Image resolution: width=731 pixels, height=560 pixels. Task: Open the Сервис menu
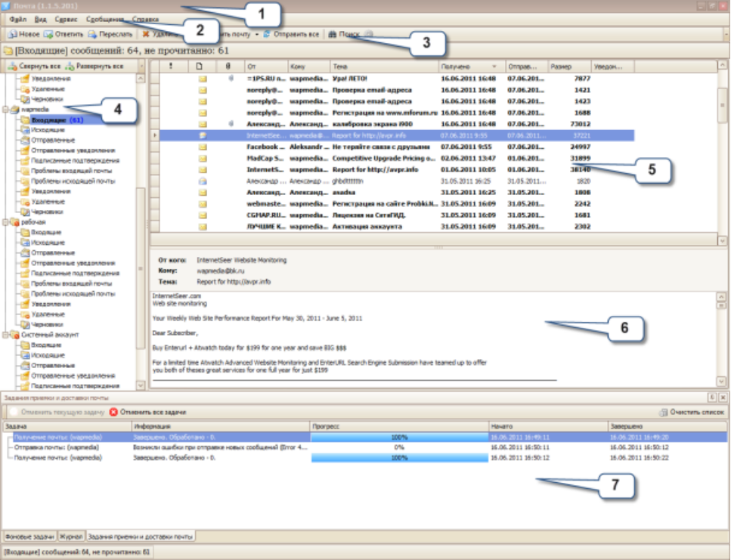coord(67,19)
